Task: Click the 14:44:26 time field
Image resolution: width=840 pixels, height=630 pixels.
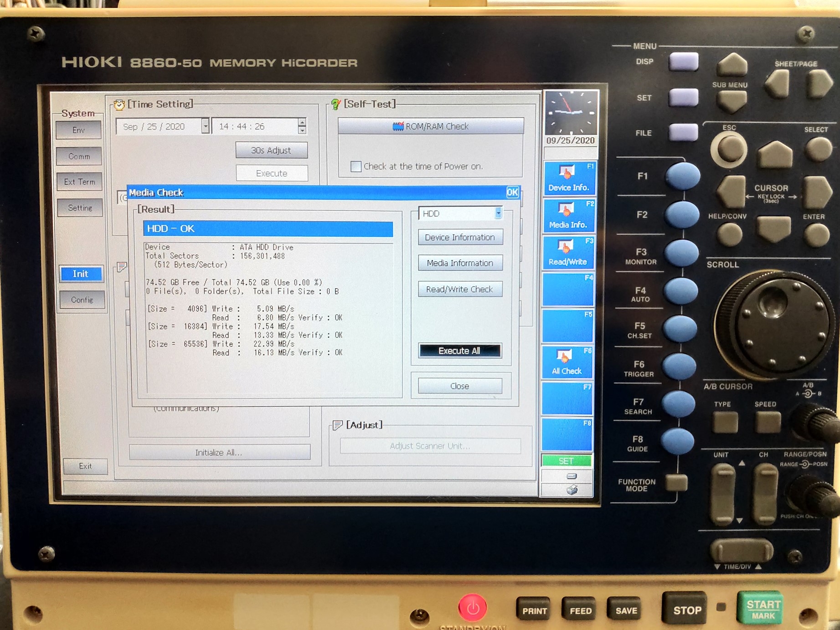Action: (x=259, y=126)
